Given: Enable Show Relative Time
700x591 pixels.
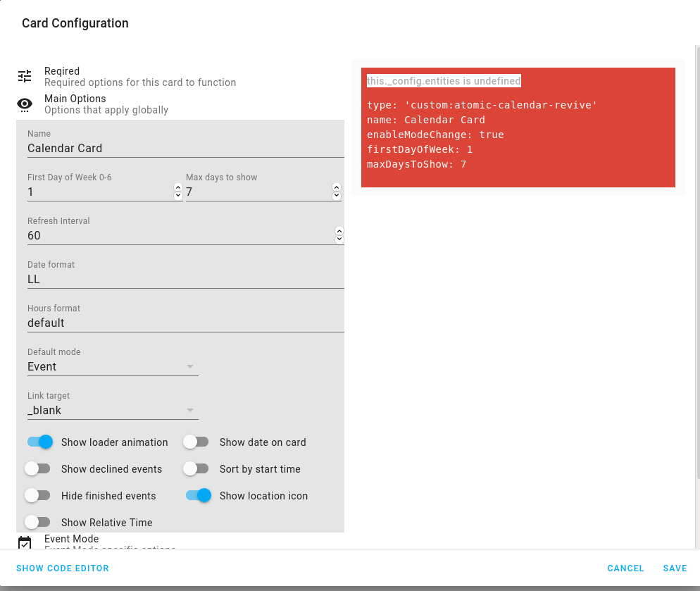Looking at the screenshot, I should (x=38, y=522).
